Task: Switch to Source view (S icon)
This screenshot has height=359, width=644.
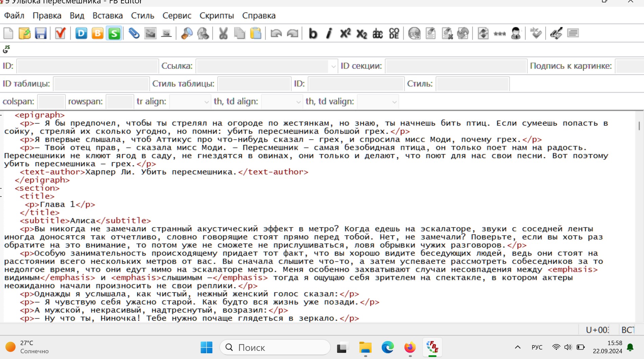Action: point(114,33)
